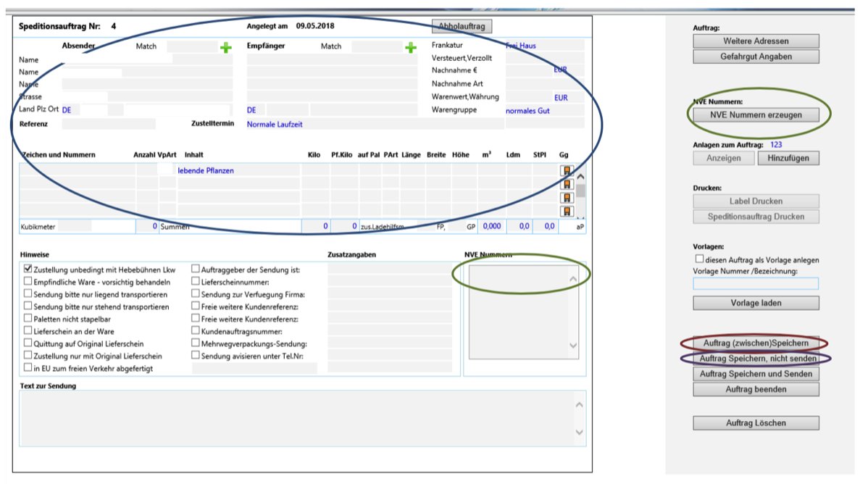
Task: Click green plus icon next to Absender Match
Action: coord(226,48)
